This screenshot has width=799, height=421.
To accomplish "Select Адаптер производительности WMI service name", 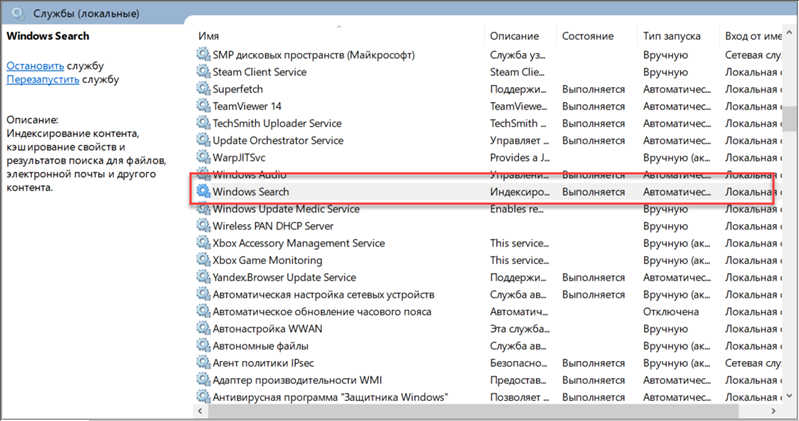I will pos(297,380).
